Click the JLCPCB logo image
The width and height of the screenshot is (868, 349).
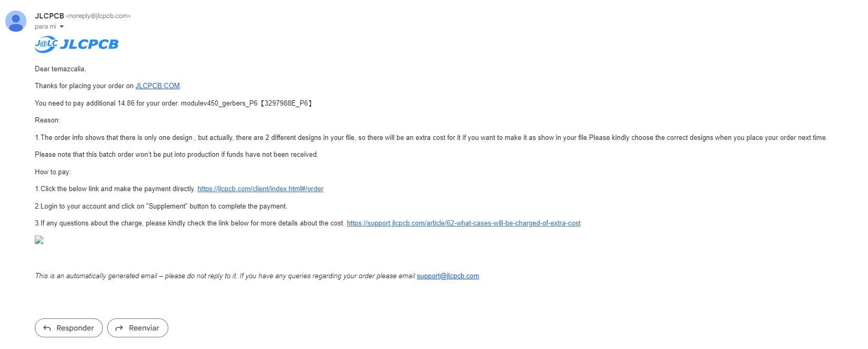77,44
